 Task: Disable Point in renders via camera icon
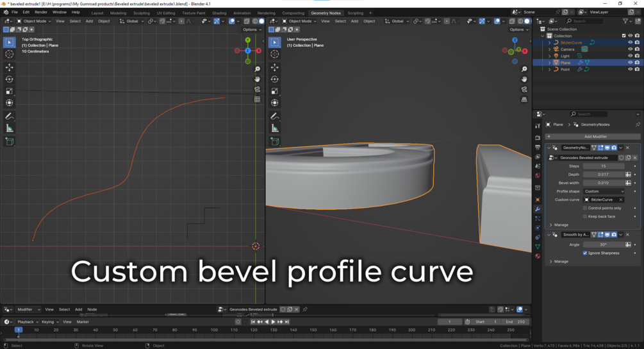coord(637,69)
